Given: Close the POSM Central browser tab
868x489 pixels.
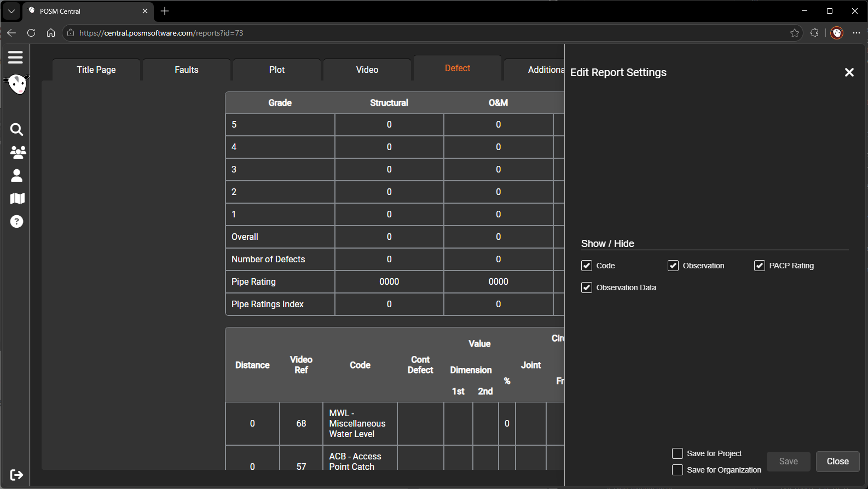Looking at the screenshot, I should [x=145, y=11].
